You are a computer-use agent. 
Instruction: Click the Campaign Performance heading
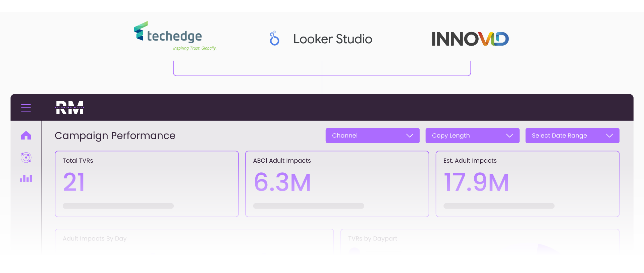115,136
